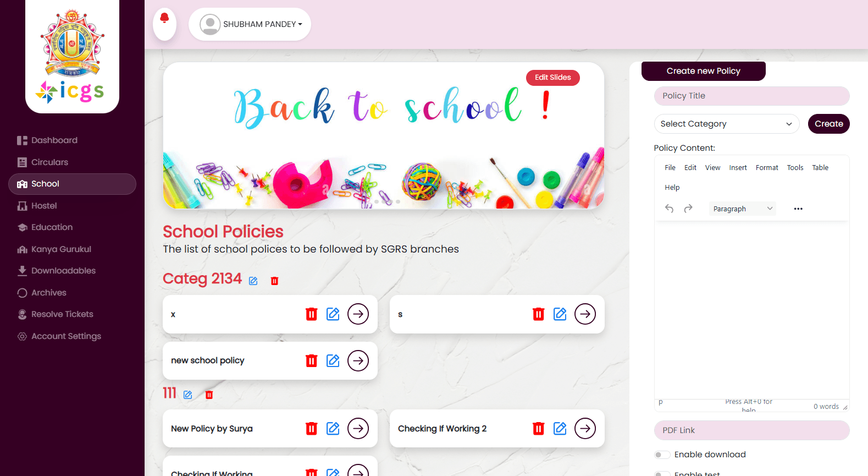Viewport: 868px width, 476px height.
Task: Click the red notification bell icon
Action: tap(164, 19)
